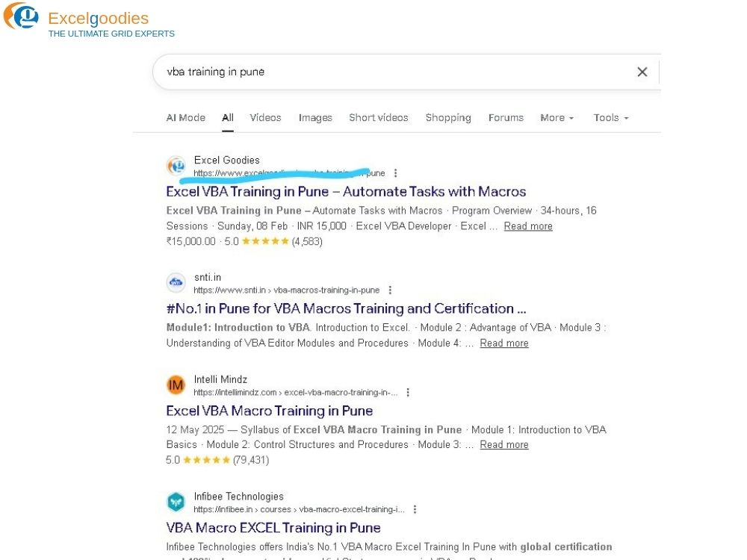The image size is (747, 560).
Task: Expand the More dropdown
Action: pos(557,118)
